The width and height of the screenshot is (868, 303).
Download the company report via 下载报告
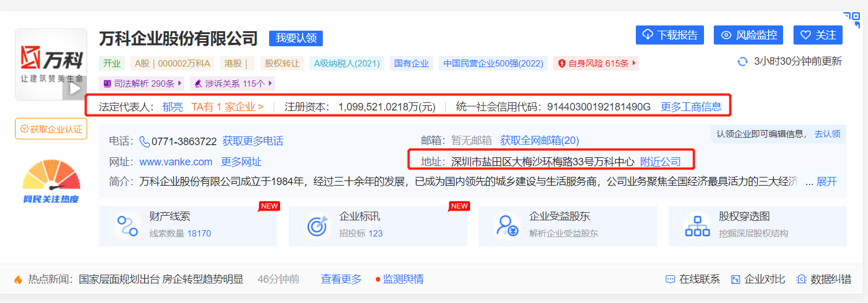pos(670,35)
